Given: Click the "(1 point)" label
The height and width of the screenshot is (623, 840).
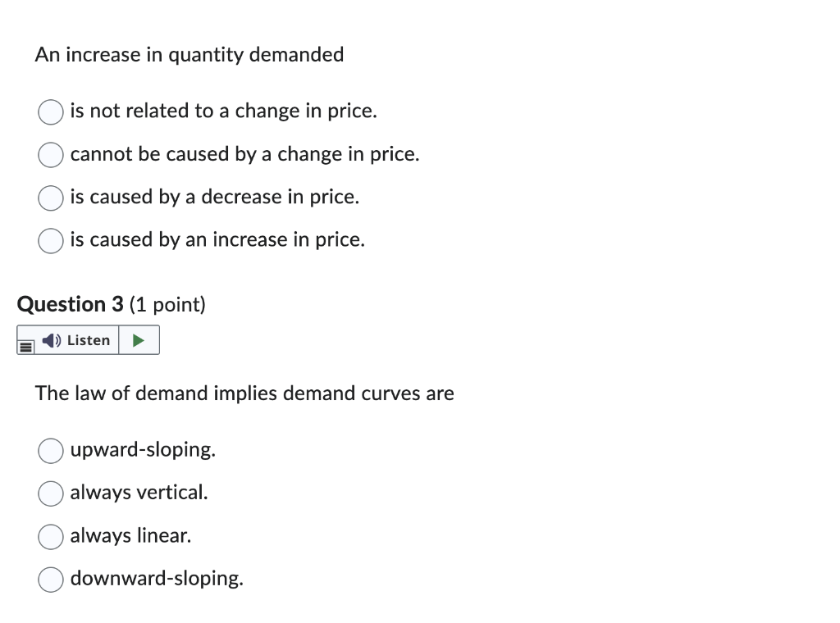Looking at the screenshot, I should (x=164, y=304).
